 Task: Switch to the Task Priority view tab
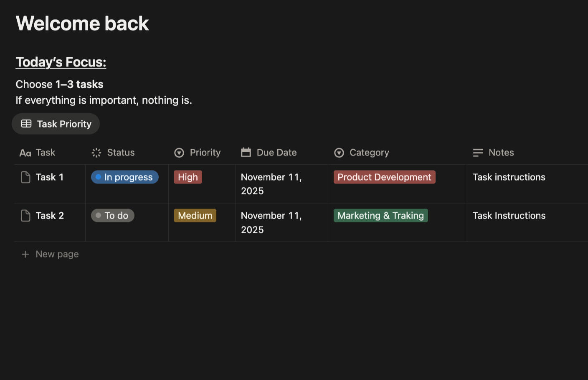[56, 124]
